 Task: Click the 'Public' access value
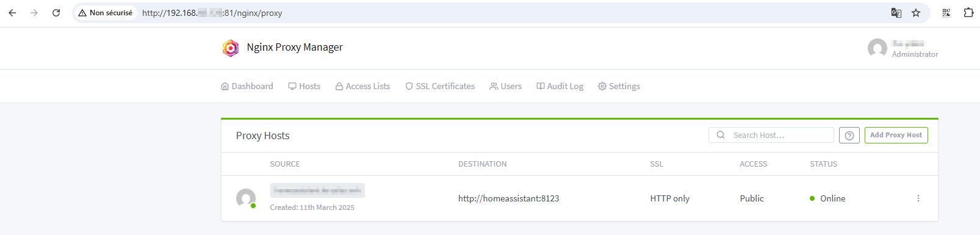pyautogui.click(x=752, y=198)
